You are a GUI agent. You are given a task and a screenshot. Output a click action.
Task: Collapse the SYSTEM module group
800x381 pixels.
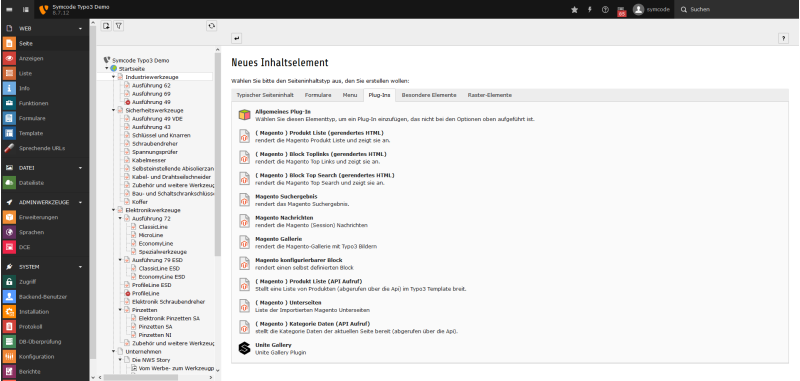(x=81, y=267)
